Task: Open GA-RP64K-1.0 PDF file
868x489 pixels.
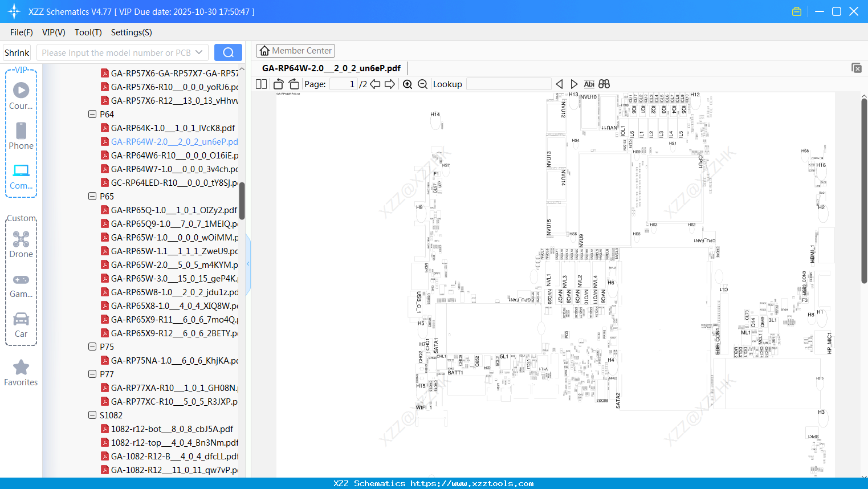Action: pyautogui.click(x=168, y=128)
